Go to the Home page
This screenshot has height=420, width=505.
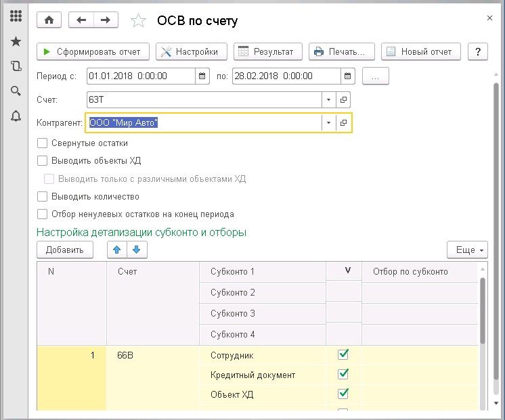[49, 20]
